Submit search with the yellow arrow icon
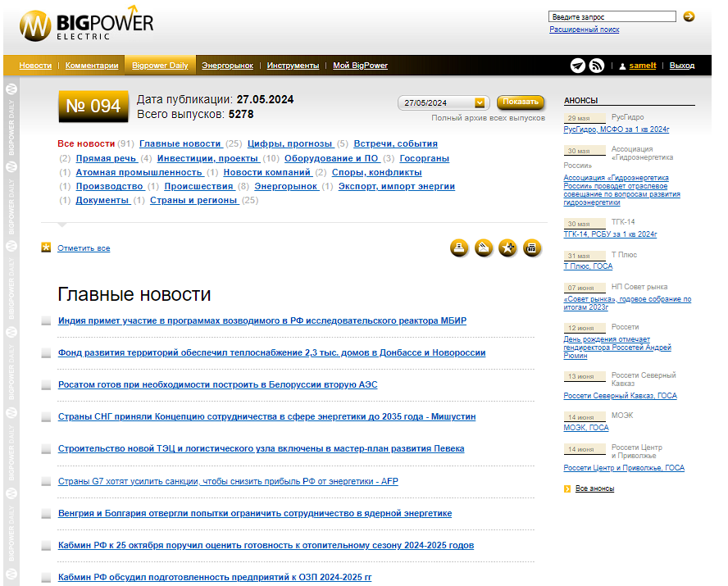 (689, 16)
